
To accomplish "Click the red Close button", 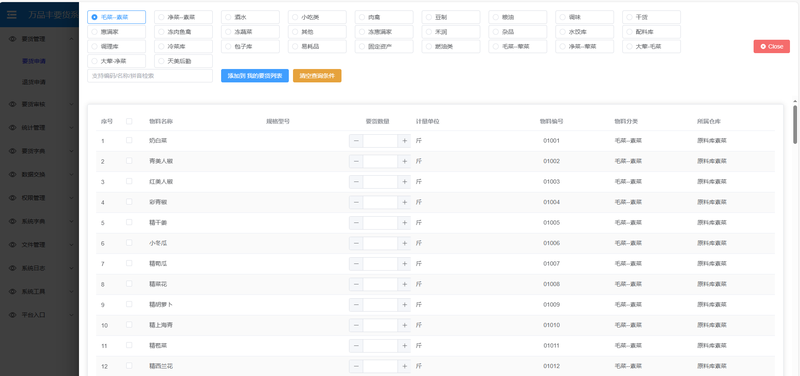I will [x=771, y=46].
